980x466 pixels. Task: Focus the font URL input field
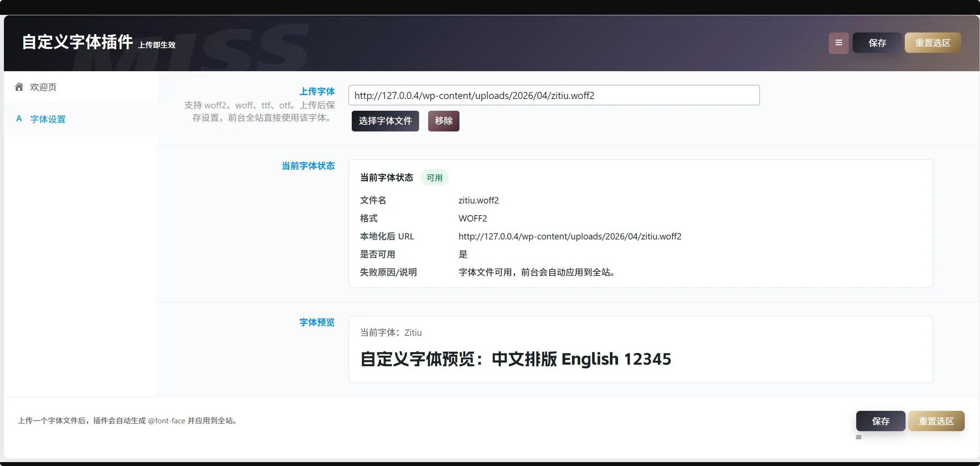[554, 95]
